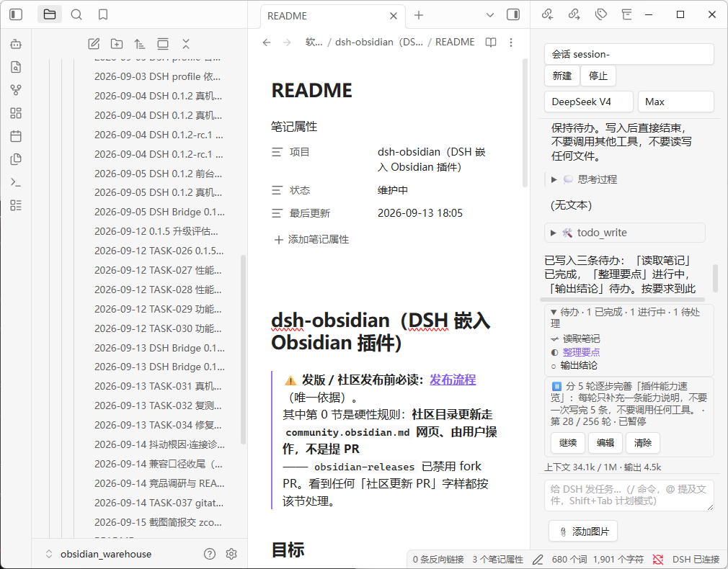Image resolution: width=728 pixels, height=569 pixels.
Task: Select the README tab
Action: 333,16
